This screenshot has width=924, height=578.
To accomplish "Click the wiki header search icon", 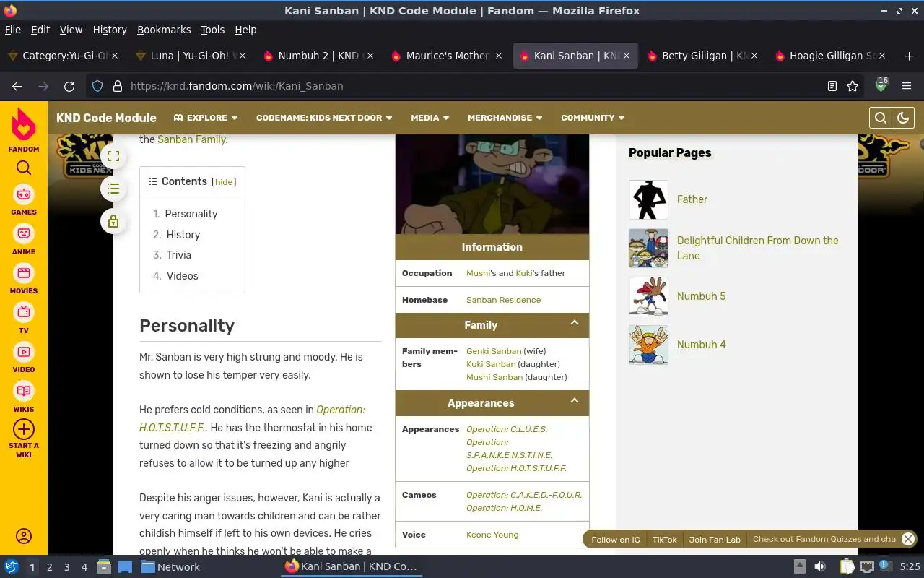I will pyautogui.click(x=881, y=118).
